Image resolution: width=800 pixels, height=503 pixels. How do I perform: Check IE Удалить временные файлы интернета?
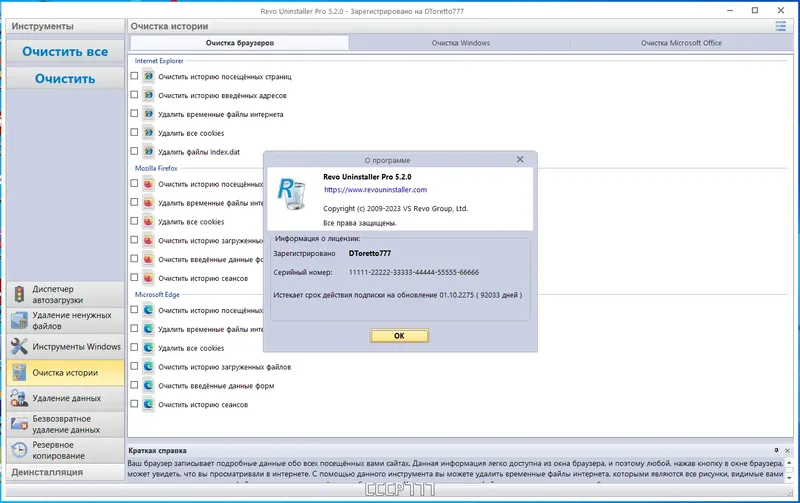click(134, 113)
